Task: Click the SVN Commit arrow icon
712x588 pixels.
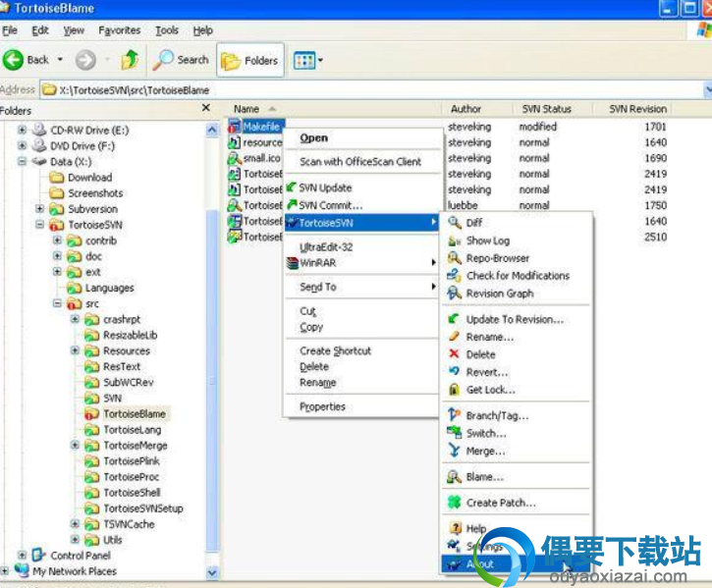Action: (292, 204)
